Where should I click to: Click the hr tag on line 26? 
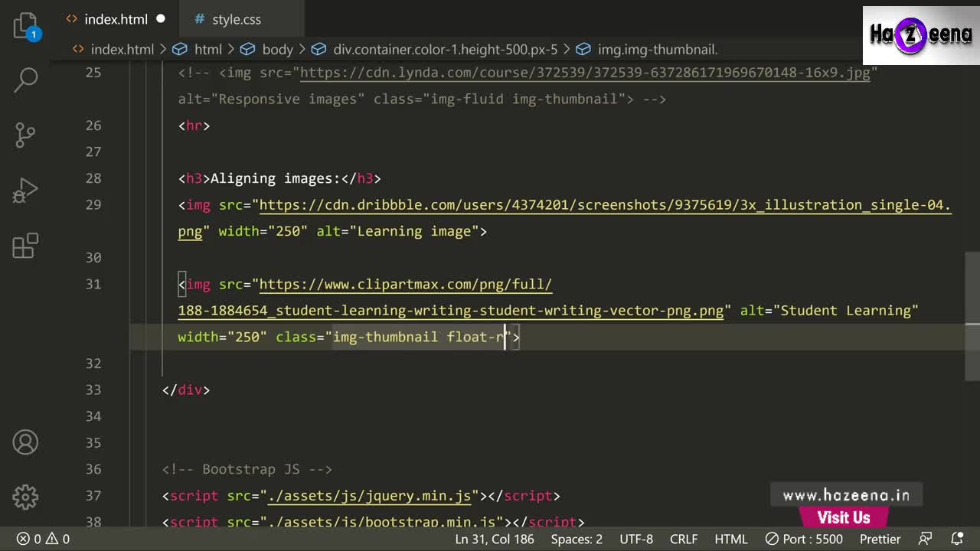194,126
